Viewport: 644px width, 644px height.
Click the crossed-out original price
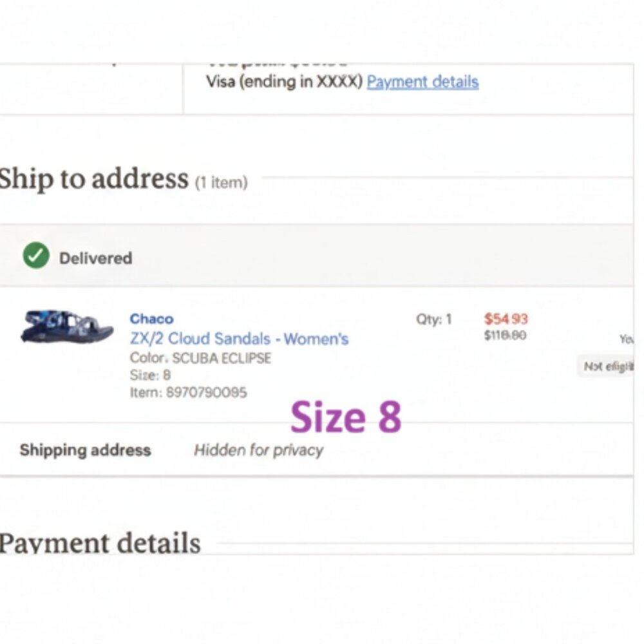tap(505, 335)
